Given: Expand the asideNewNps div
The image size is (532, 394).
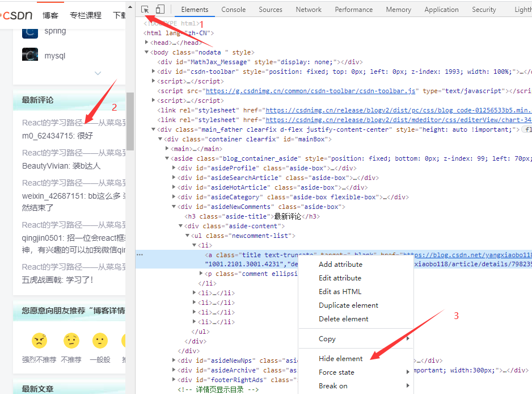Looking at the screenshot, I should pos(174,360).
